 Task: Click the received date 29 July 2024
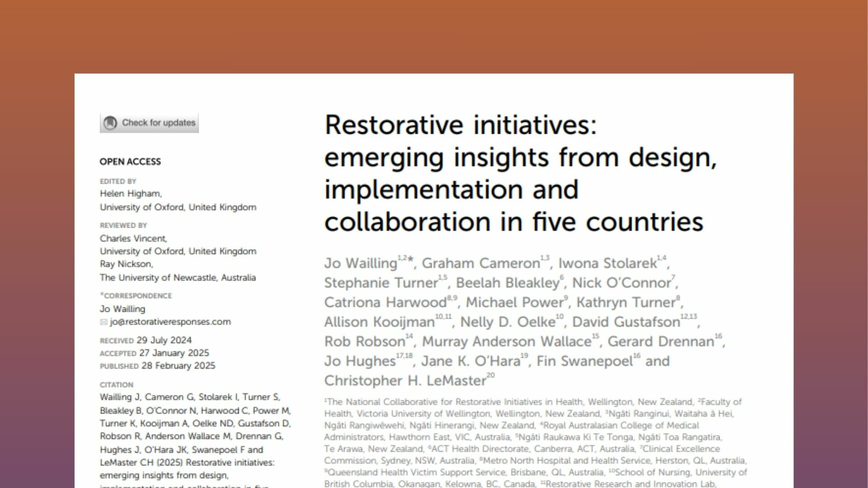[x=164, y=340]
